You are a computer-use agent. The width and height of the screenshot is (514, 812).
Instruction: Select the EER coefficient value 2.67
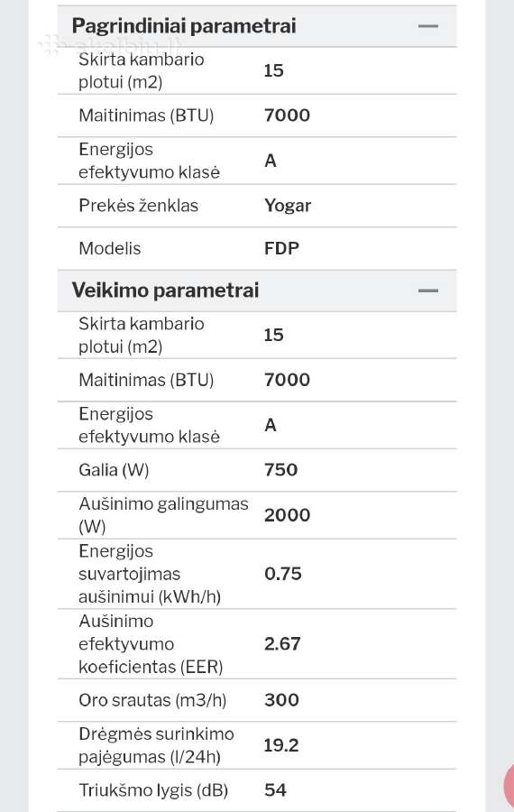[282, 643]
